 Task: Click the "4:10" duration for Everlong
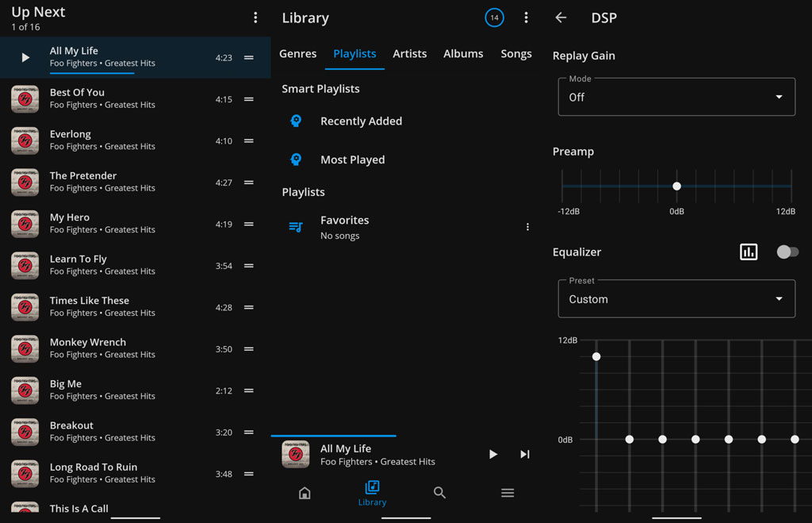(x=224, y=141)
